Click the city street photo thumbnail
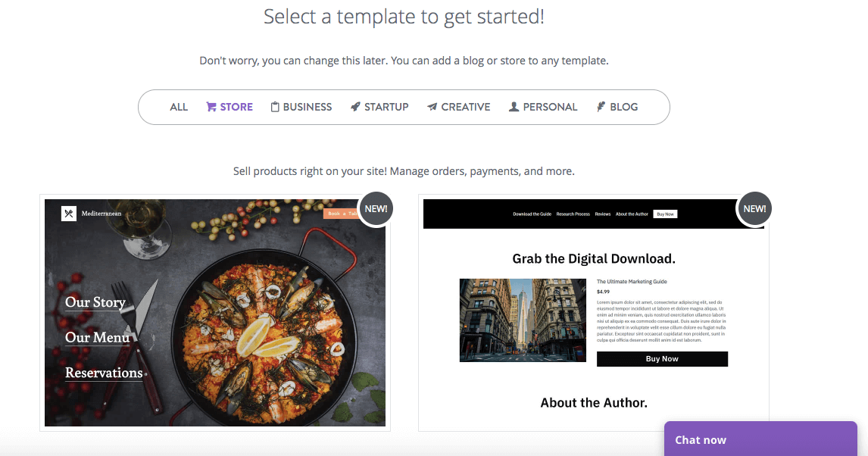 click(x=523, y=320)
